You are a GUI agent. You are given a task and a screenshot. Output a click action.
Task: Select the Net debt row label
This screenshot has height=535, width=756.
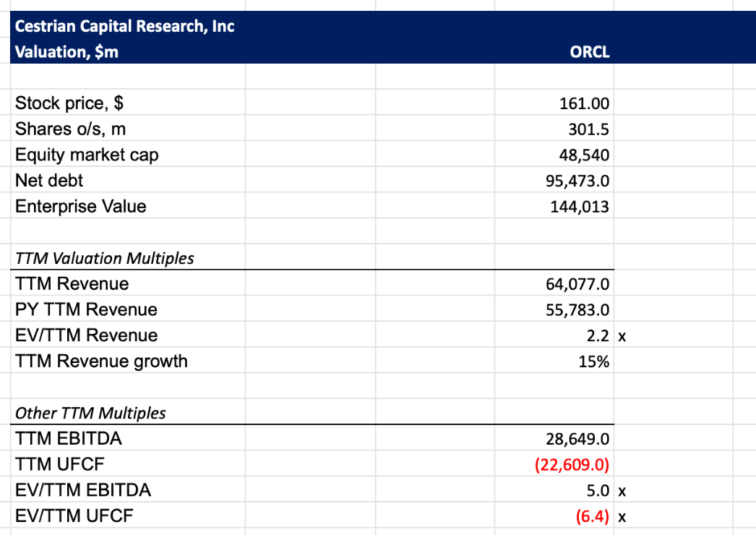[x=49, y=181]
